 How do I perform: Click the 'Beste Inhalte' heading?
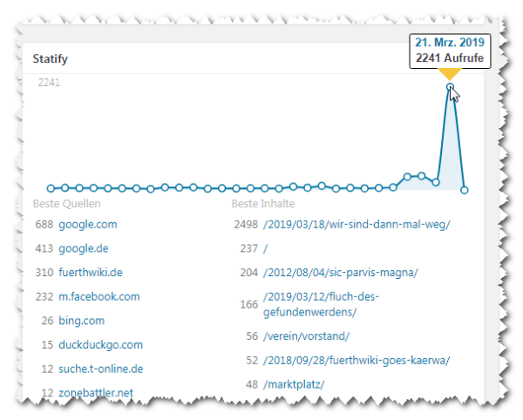point(263,203)
